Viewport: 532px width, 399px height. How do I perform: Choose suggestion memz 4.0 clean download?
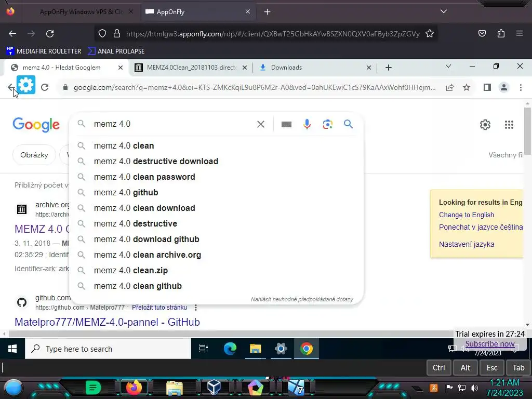pyautogui.click(x=217, y=208)
